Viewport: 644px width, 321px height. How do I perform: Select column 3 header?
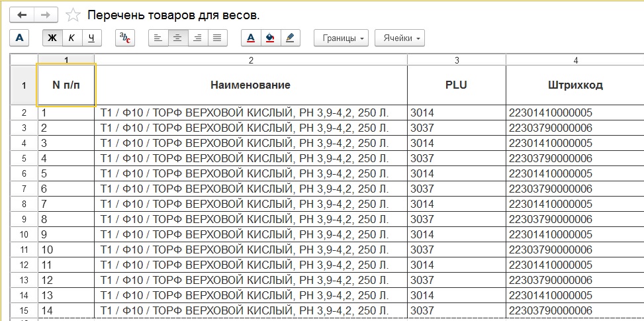coord(457,60)
